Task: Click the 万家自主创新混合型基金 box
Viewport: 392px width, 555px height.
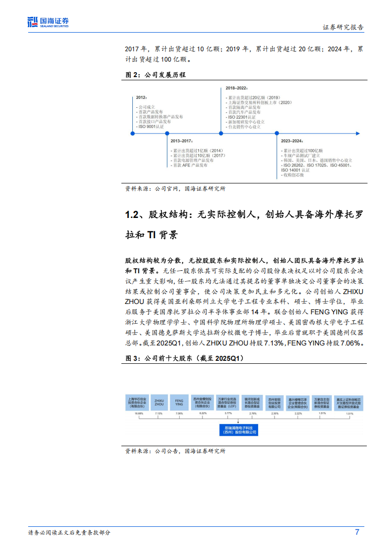Action: 322,403
